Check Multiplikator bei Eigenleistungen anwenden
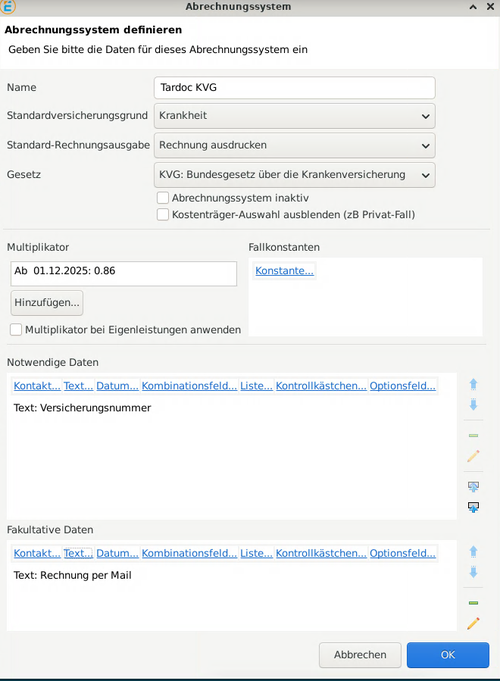500x681 pixels. [16, 330]
